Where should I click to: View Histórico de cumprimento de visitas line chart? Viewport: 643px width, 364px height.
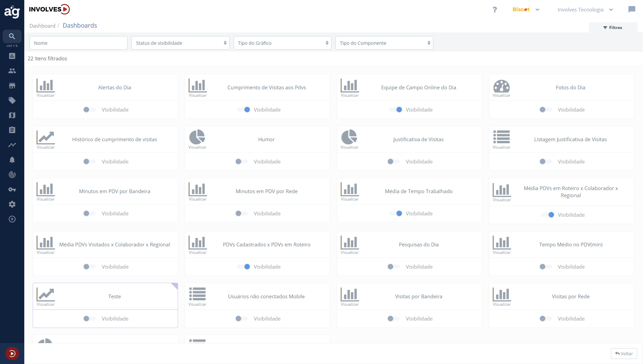(46, 138)
